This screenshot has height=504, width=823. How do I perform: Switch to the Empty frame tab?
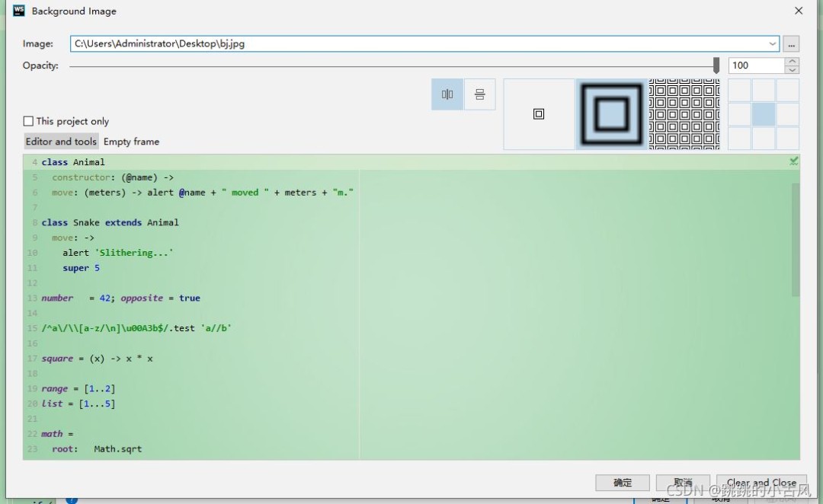131,141
